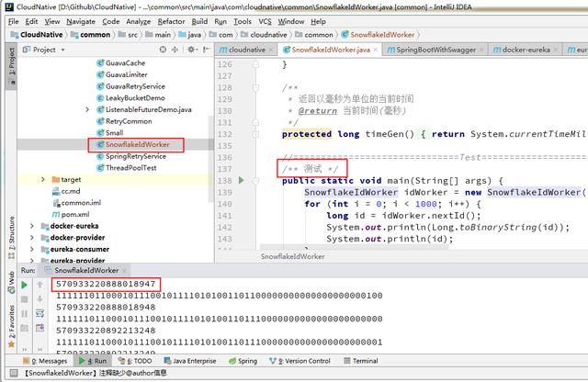Click the run gutter icon at line 138
Viewport: 588px width, 382px height.
241,180
